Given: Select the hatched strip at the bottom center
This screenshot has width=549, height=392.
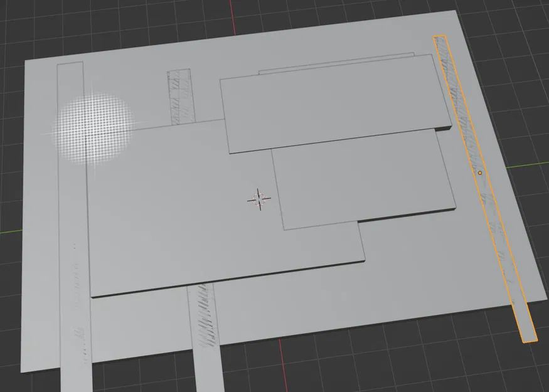Looking at the screenshot, I should click(206, 338).
